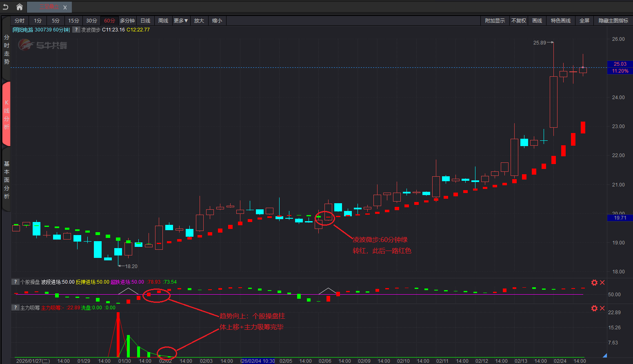The width and height of the screenshot is (633, 364).
Task: Click help icon beside 个股操盘
Action: (x=15, y=282)
